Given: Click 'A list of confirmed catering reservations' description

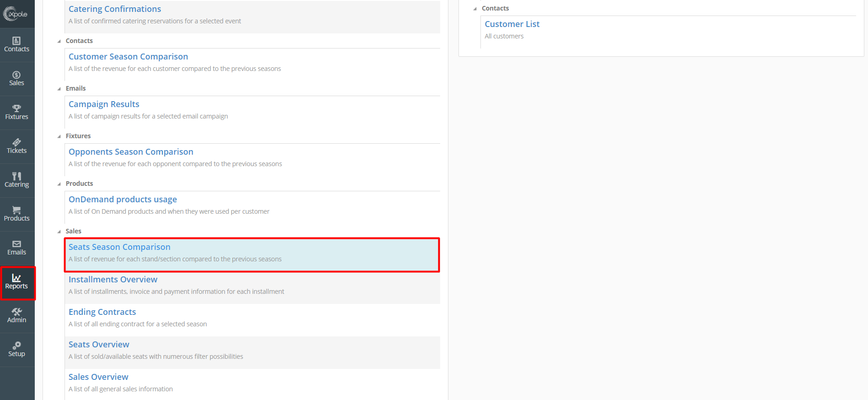Looking at the screenshot, I should click(155, 21).
